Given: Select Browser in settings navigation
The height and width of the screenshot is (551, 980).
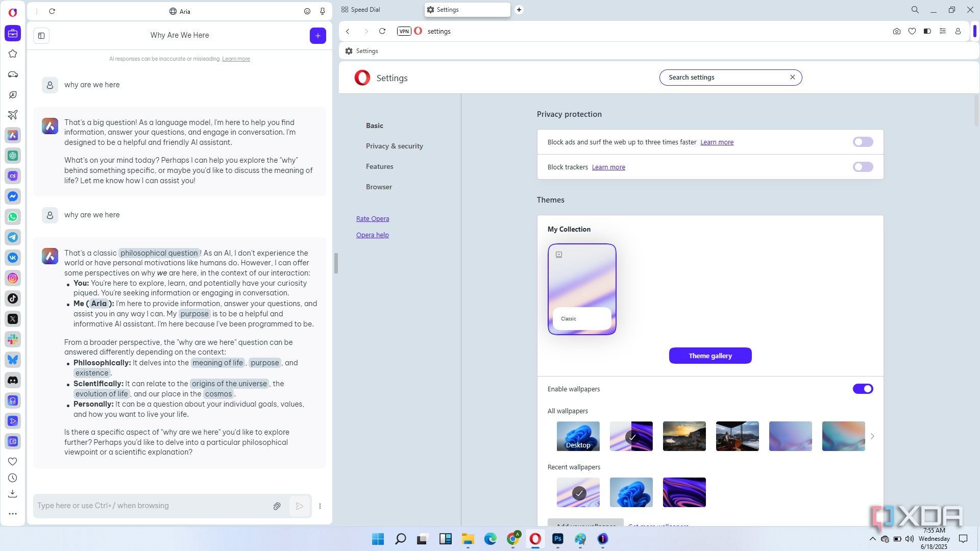Looking at the screenshot, I should [x=379, y=187].
